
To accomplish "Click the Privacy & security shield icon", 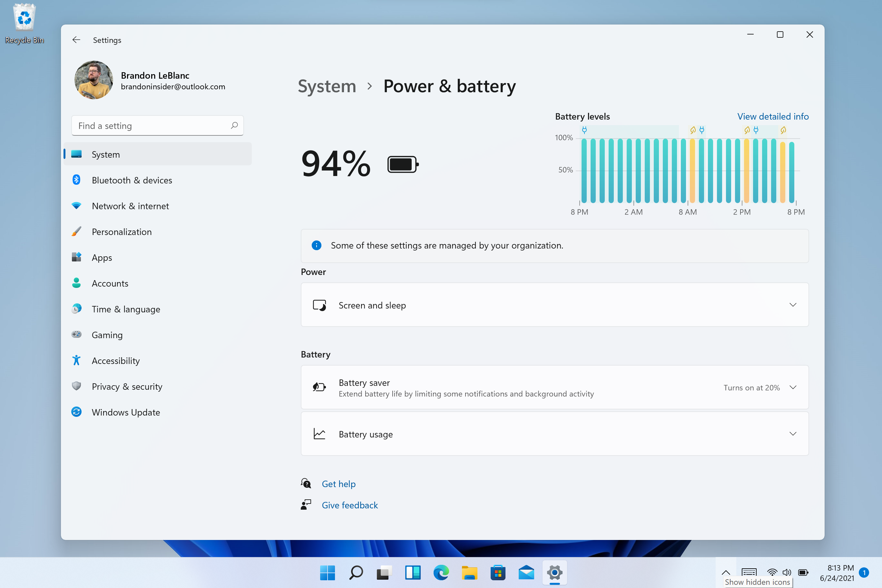I will [76, 386].
